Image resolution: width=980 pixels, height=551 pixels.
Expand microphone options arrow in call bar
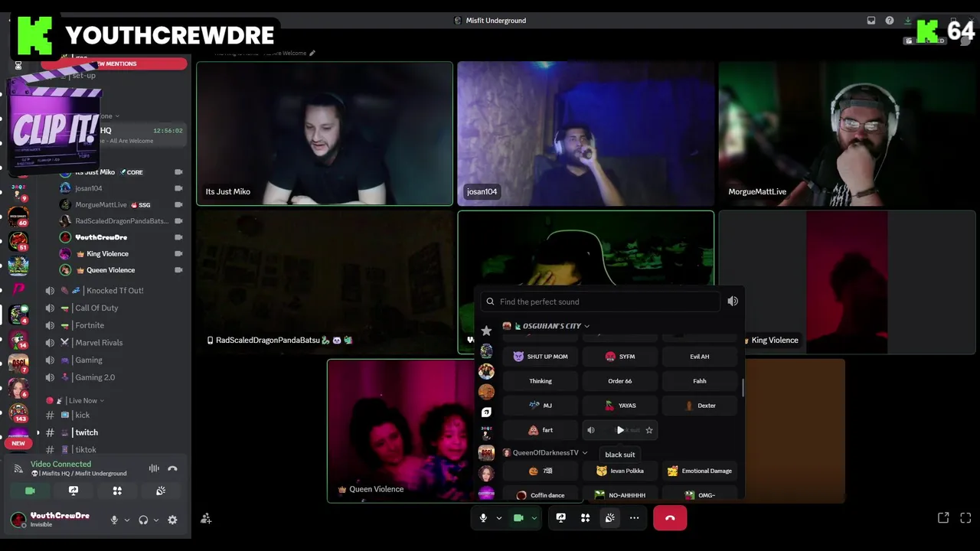click(x=498, y=518)
